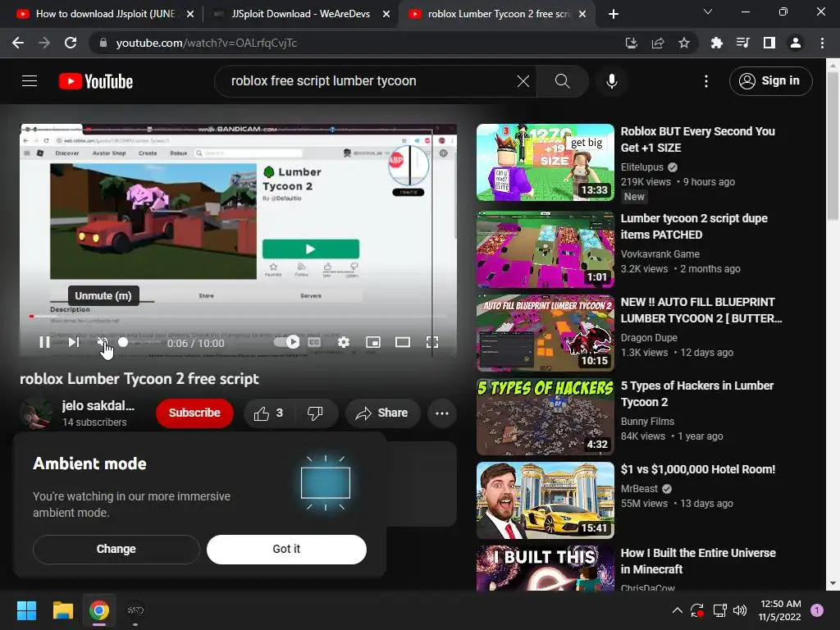The width and height of the screenshot is (840, 630).
Task: Pause the video
Action: 44,342
